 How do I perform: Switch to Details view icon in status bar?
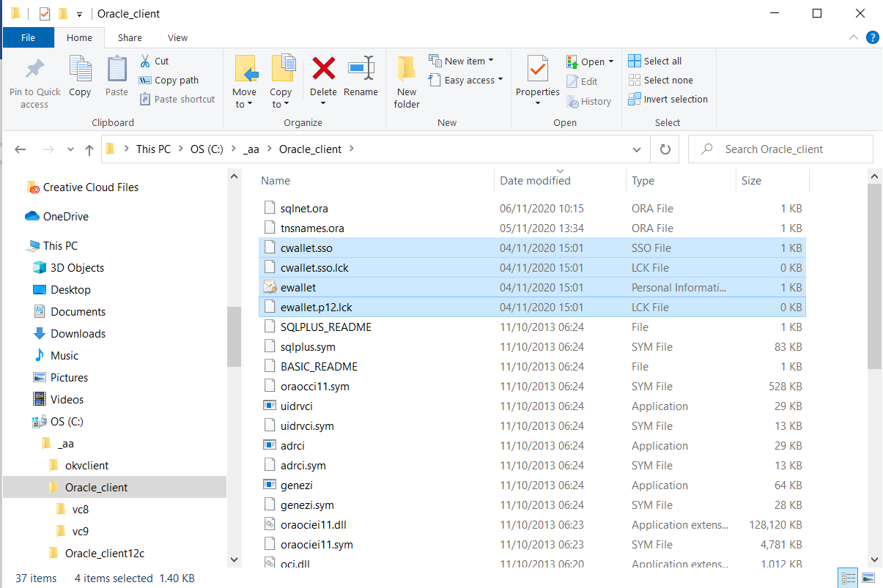point(849,578)
